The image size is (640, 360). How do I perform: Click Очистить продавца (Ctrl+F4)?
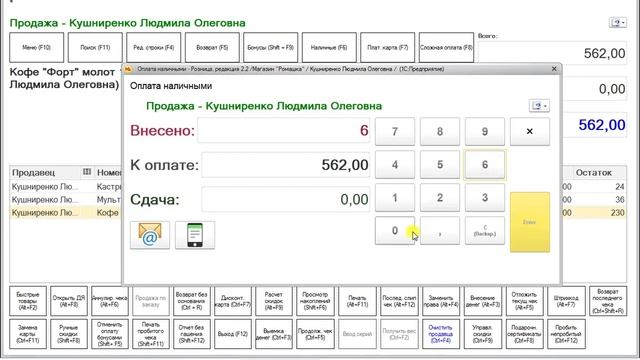441,334
